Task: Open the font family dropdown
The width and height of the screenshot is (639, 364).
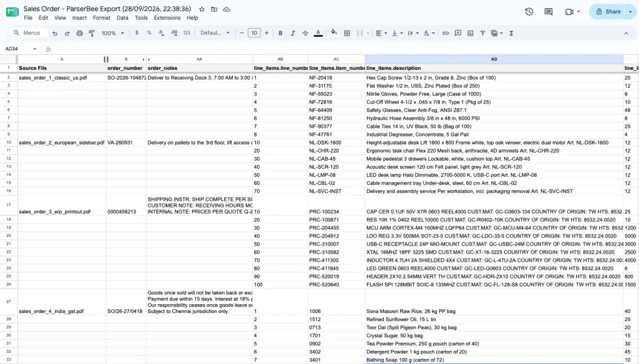Action: [x=215, y=33]
